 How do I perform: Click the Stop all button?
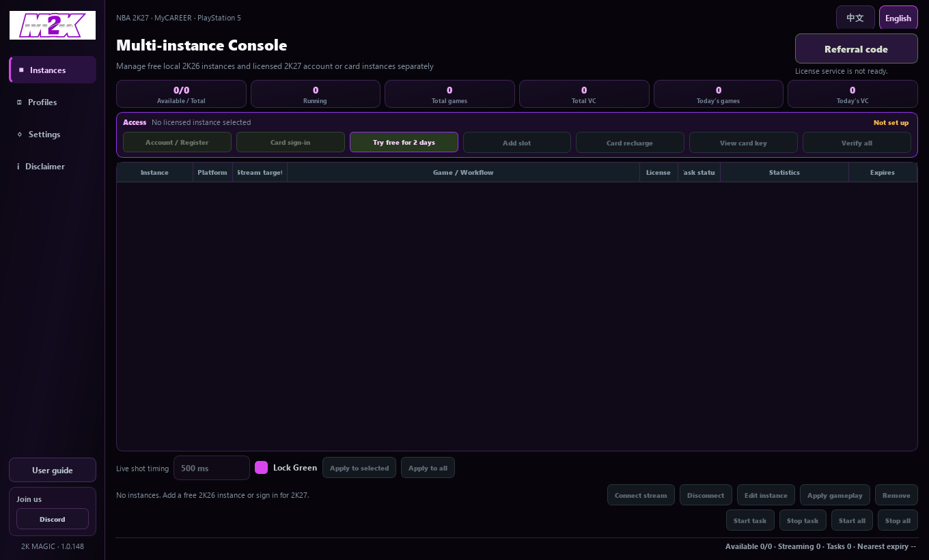[x=898, y=520]
